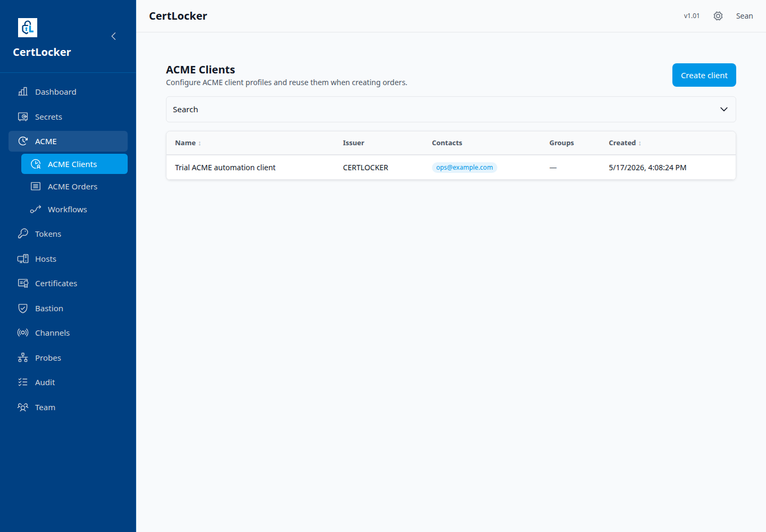The image size is (766, 532).
Task: Open the Bastion section
Action: coord(68,308)
